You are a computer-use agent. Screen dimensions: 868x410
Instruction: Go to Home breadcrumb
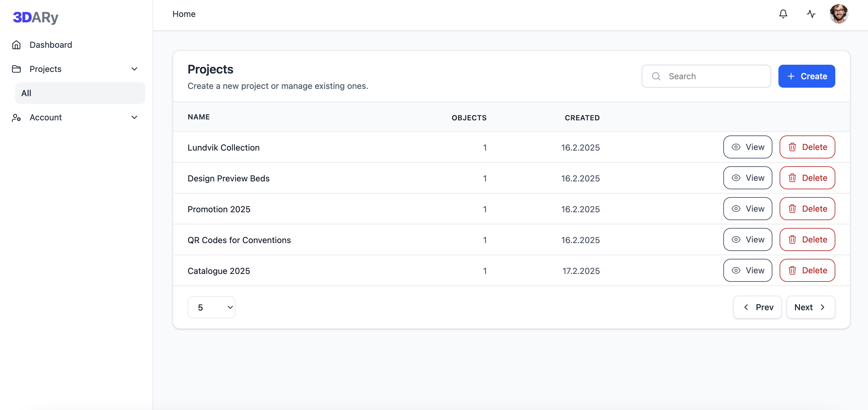pos(184,14)
